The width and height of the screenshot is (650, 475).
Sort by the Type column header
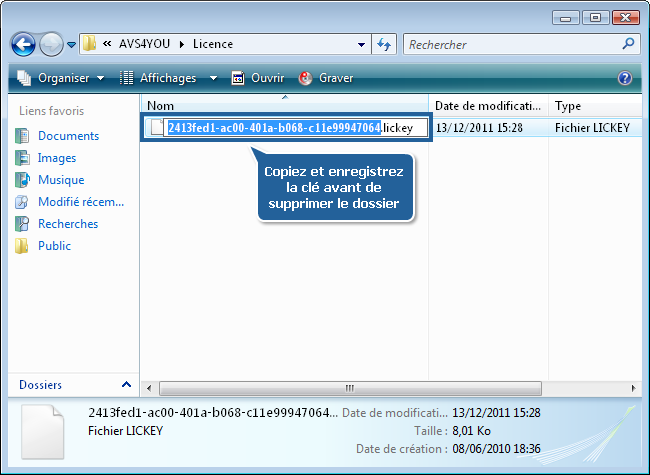pos(595,106)
